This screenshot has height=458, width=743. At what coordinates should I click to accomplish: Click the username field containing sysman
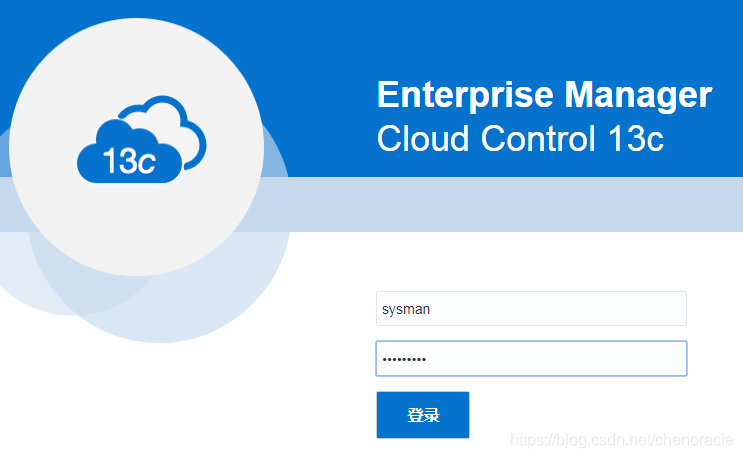coord(531,309)
